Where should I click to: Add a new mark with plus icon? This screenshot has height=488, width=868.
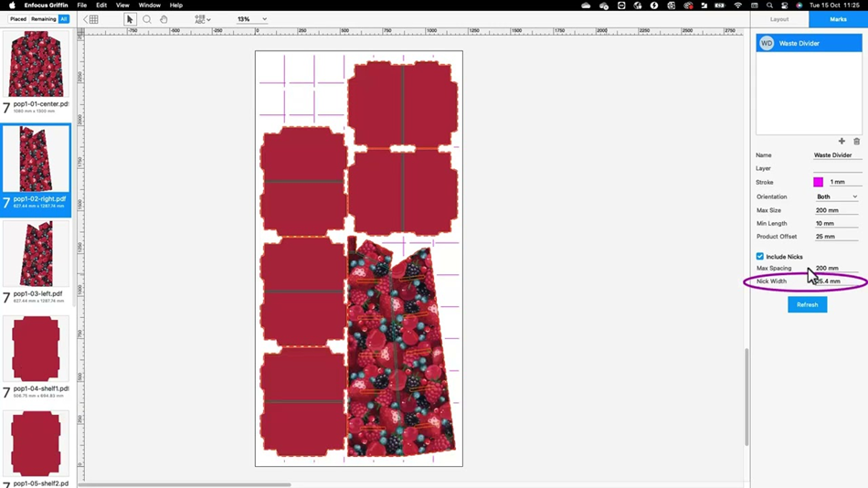coord(842,142)
